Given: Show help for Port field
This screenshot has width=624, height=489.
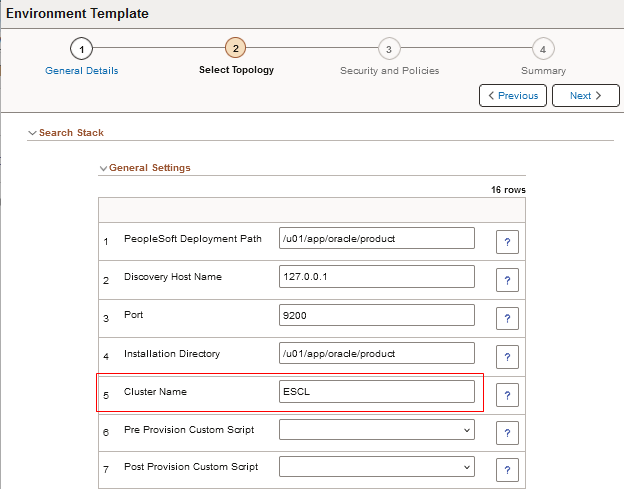Looking at the screenshot, I should (507, 318).
